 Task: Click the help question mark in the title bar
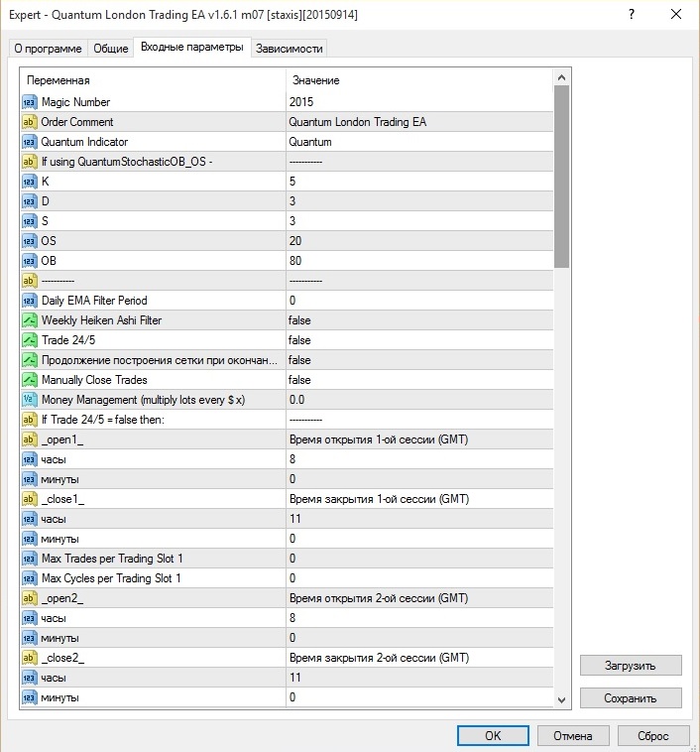click(632, 15)
